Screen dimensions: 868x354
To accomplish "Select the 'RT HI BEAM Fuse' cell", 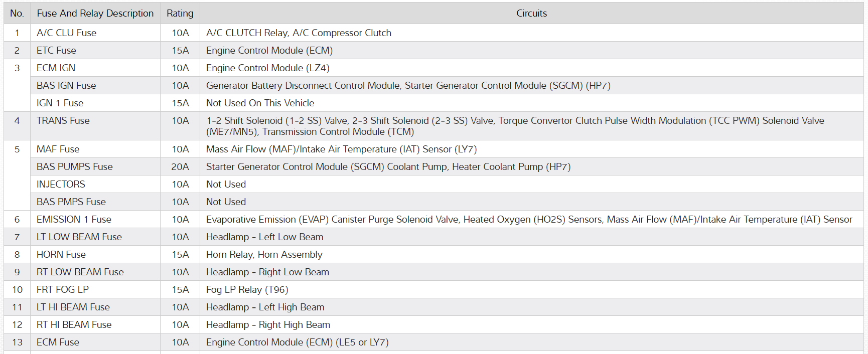I will (x=74, y=325).
